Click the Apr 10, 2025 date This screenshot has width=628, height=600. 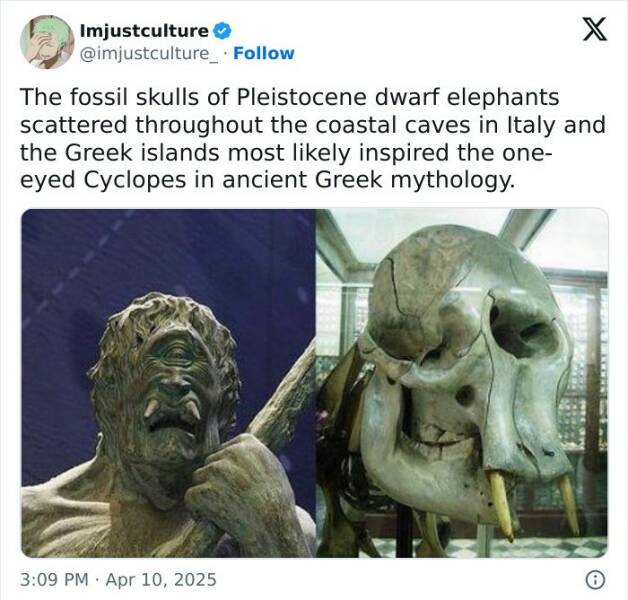coord(161,580)
